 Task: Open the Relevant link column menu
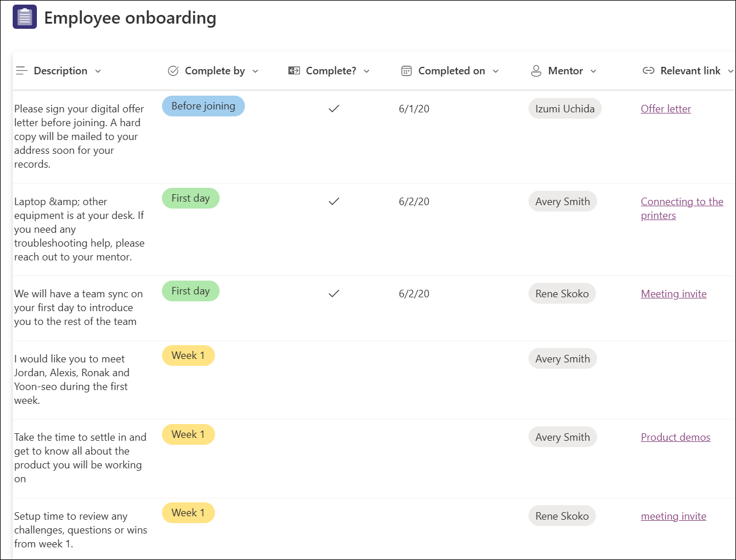point(731,70)
